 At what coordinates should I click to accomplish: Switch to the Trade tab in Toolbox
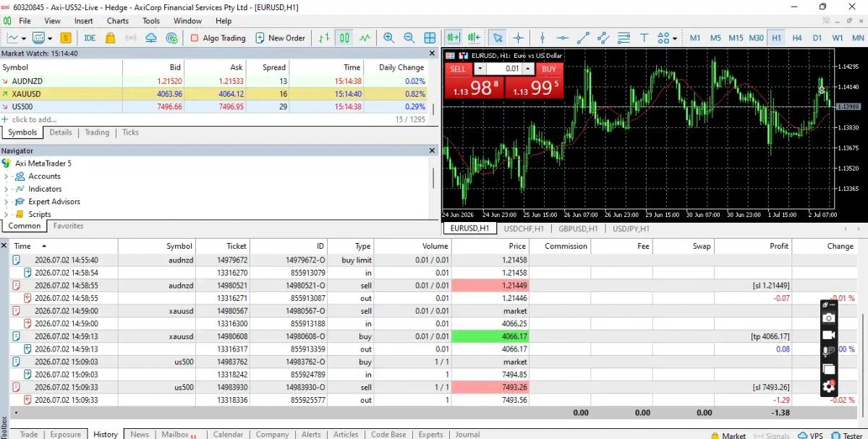coord(29,434)
